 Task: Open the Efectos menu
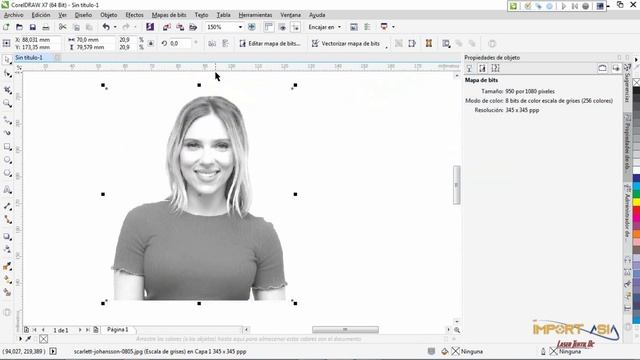pos(134,15)
